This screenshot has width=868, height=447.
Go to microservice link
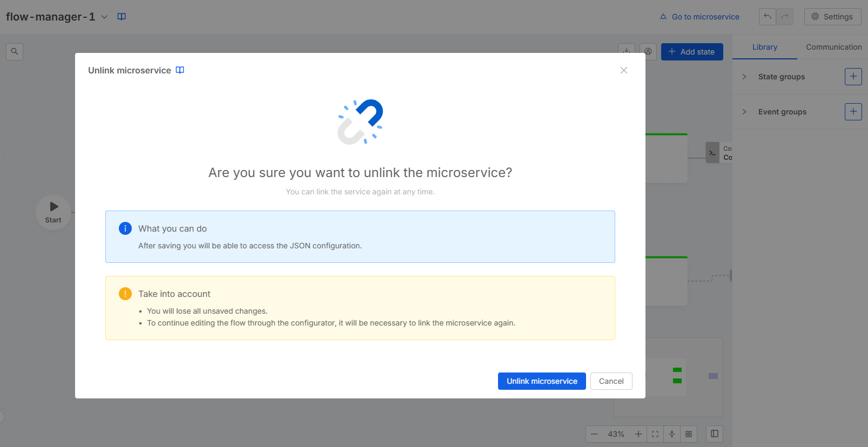tap(699, 17)
